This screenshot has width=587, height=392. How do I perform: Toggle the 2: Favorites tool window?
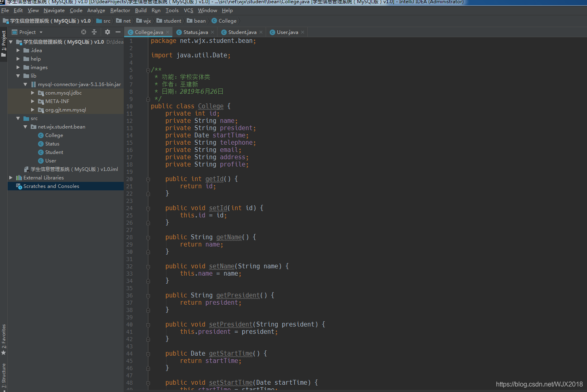4,340
